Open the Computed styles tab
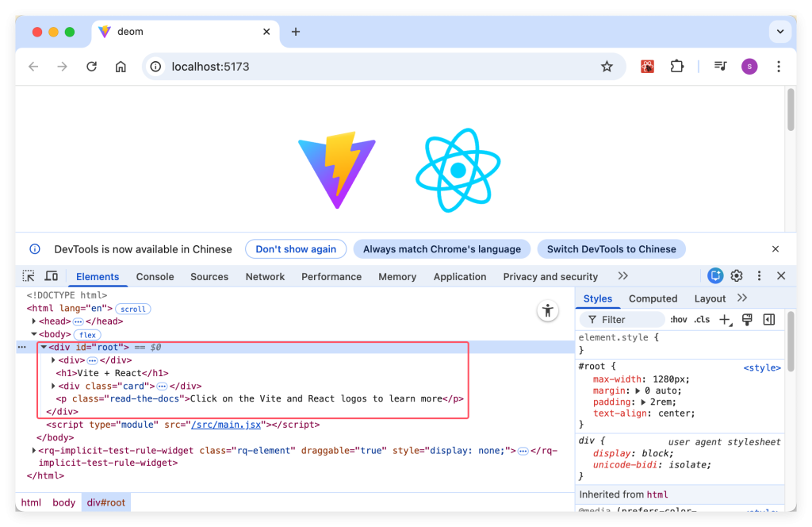812x527 pixels. coord(653,299)
